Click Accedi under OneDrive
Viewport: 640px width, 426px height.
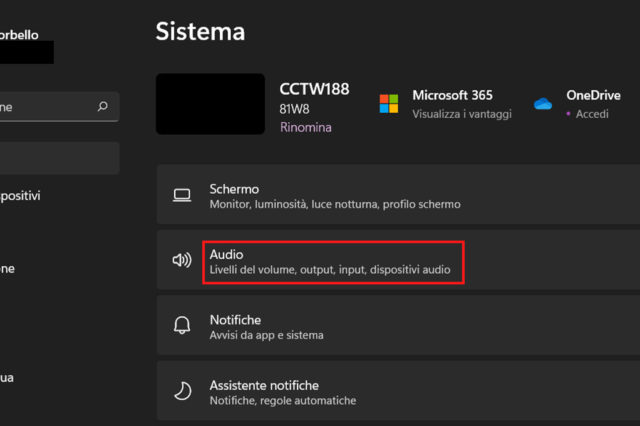coord(594,114)
